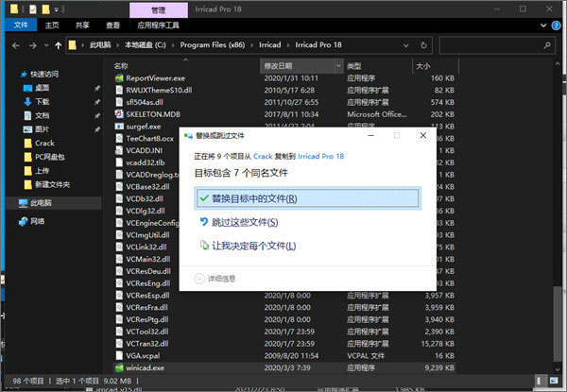Select the VCResPtg.dll file row
This screenshot has height=392, width=567.
coord(283,319)
